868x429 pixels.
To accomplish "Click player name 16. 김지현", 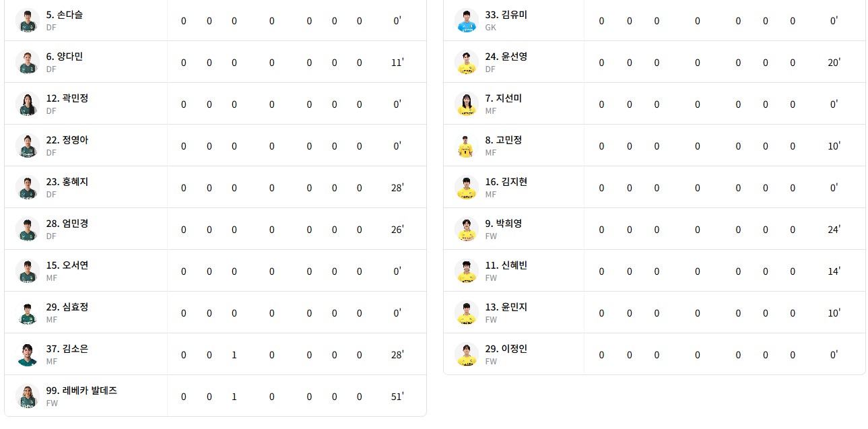I will (x=506, y=182).
